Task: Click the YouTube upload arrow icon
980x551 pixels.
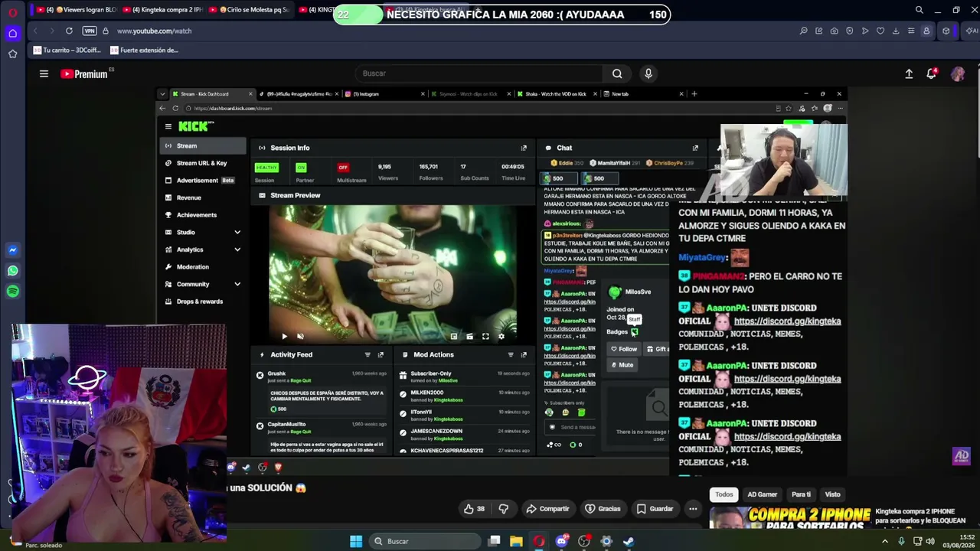Action: (909, 73)
